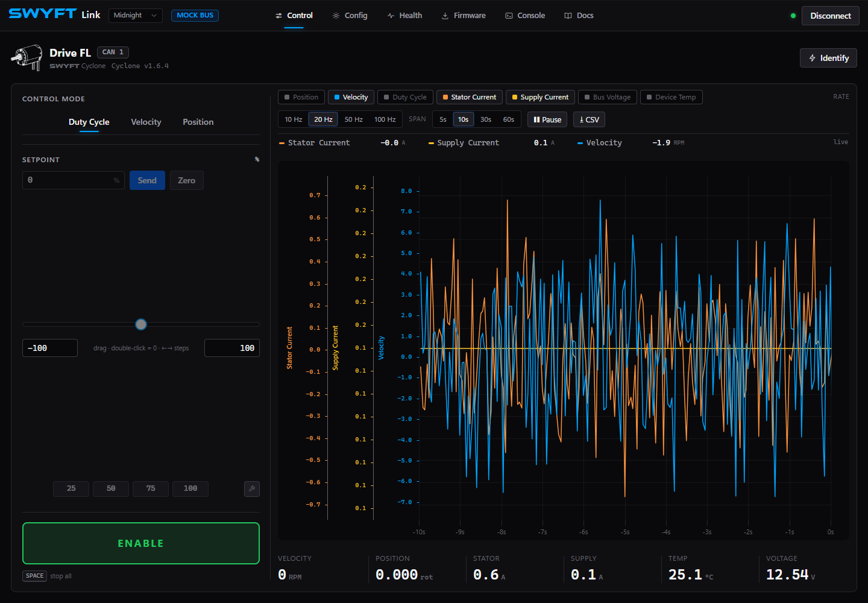This screenshot has height=603, width=868.
Task: Toggle the Stator Current plot series
Action: [470, 97]
